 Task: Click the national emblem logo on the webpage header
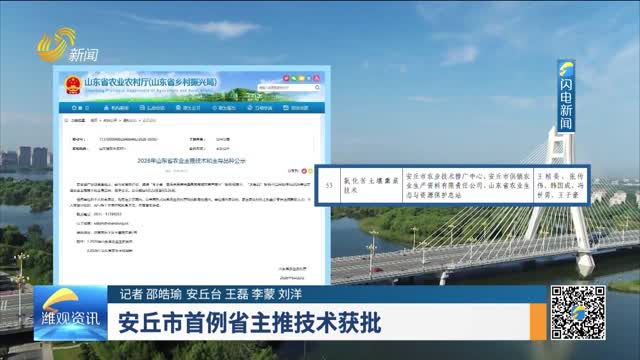73,84
